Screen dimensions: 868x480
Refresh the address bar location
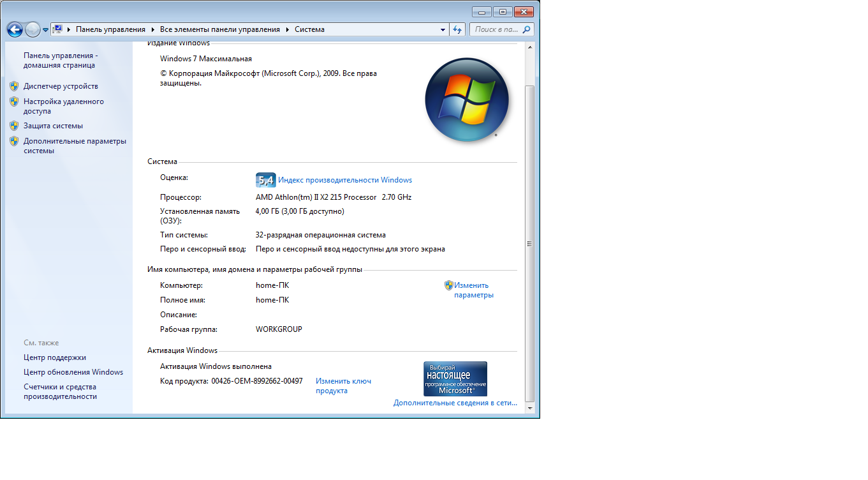pyautogui.click(x=457, y=29)
